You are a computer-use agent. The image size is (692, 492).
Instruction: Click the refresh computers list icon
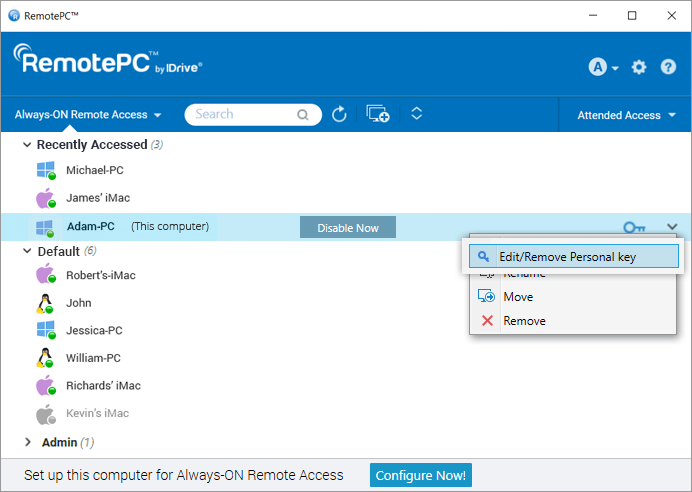(339, 114)
